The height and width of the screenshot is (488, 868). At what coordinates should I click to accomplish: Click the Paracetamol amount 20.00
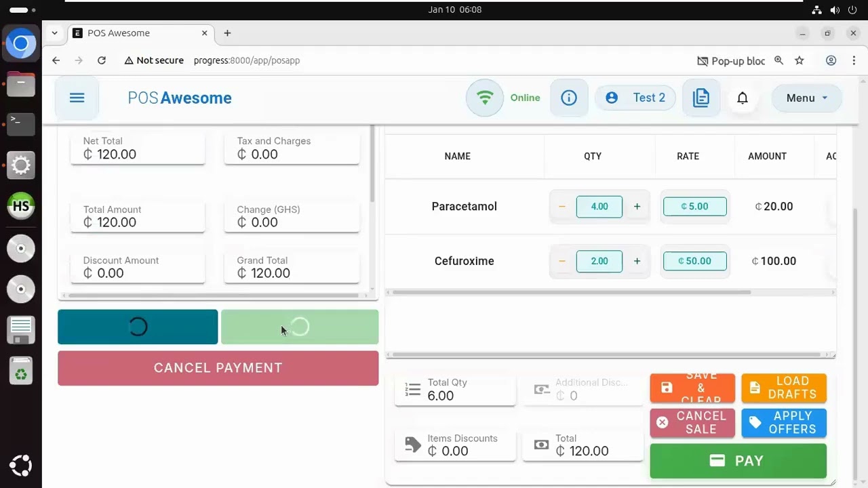click(774, 206)
